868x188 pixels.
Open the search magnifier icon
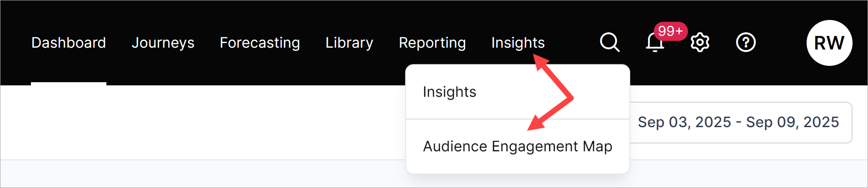coord(609,43)
